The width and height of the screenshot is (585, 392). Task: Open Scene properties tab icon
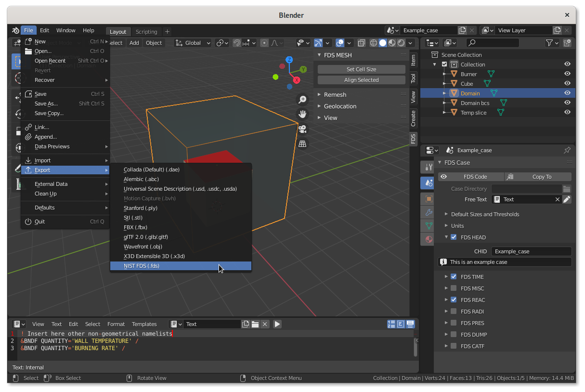click(428, 183)
